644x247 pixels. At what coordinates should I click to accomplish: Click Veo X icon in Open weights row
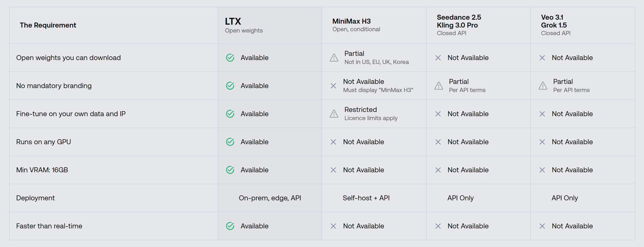(542, 58)
